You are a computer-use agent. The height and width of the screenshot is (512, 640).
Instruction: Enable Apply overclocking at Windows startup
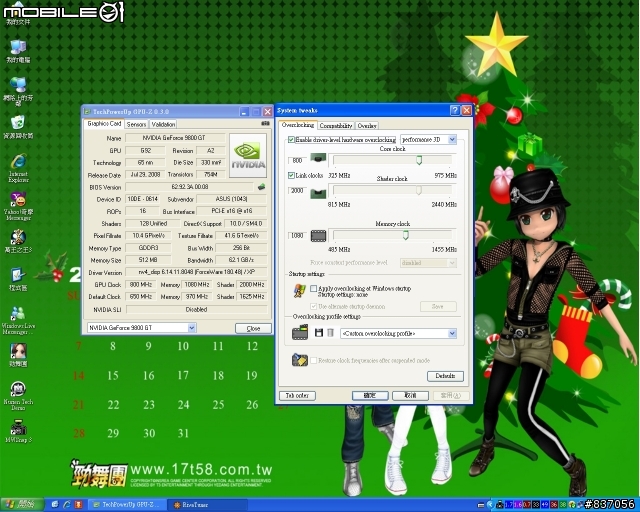[313, 288]
